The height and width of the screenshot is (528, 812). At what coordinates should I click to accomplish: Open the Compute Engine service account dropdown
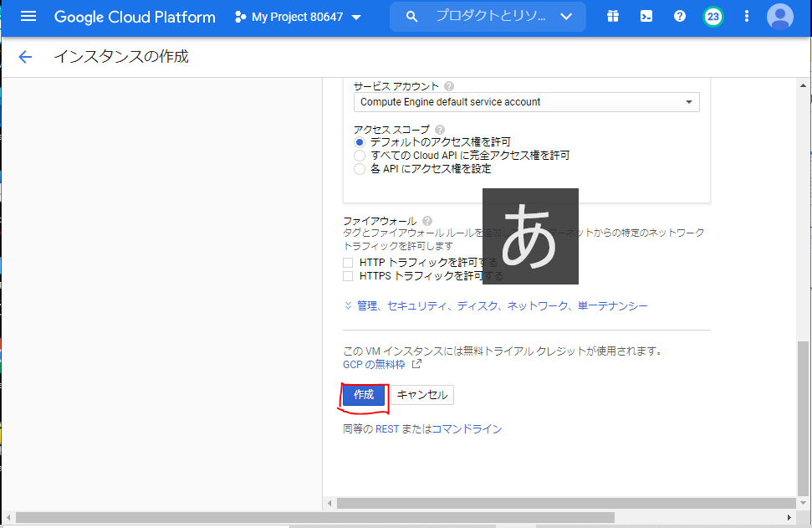[527, 101]
